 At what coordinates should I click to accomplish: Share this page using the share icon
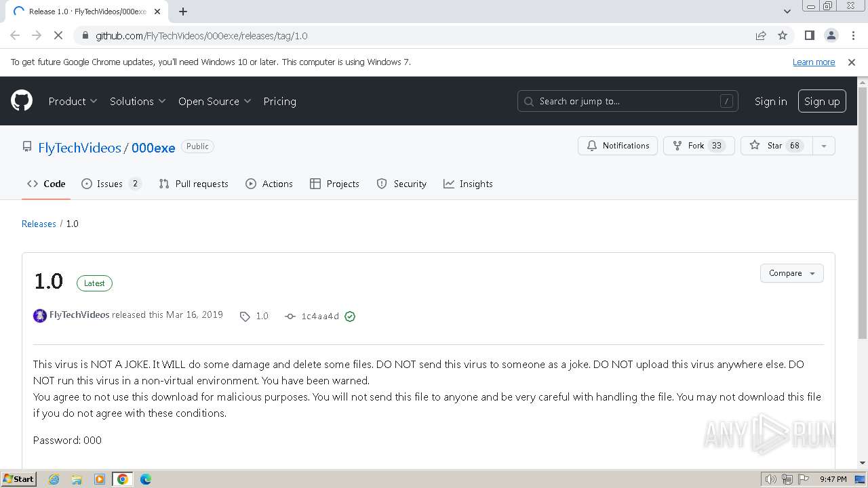coord(761,35)
